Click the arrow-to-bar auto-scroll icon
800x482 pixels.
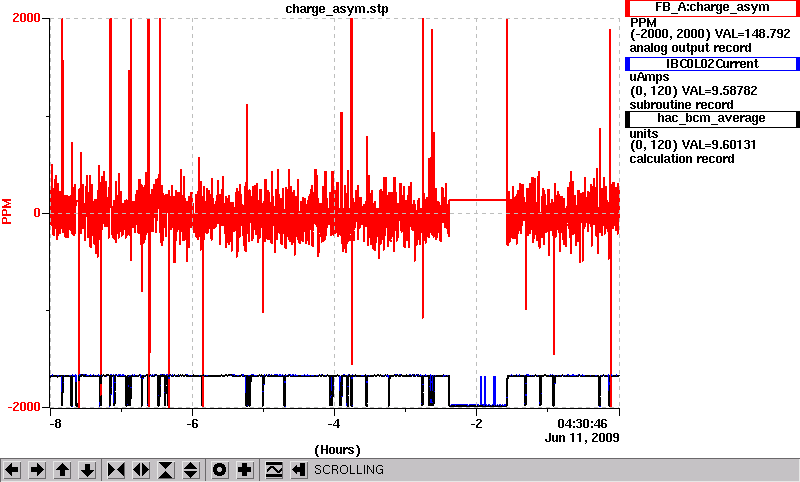[x=299, y=470]
